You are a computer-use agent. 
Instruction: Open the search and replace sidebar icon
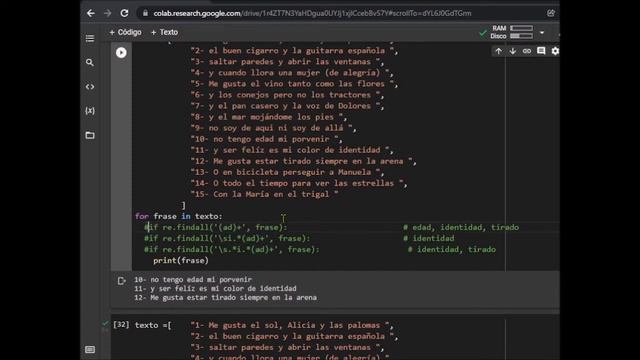point(90,62)
